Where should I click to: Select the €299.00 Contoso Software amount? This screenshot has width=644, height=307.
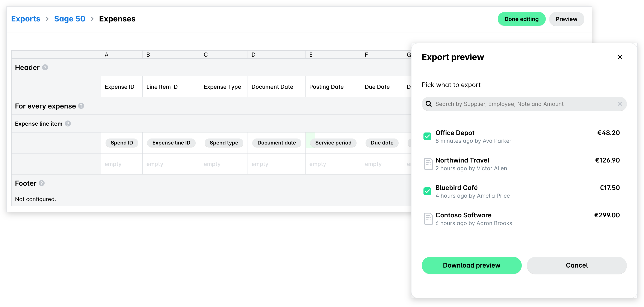(x=607, y=215)
